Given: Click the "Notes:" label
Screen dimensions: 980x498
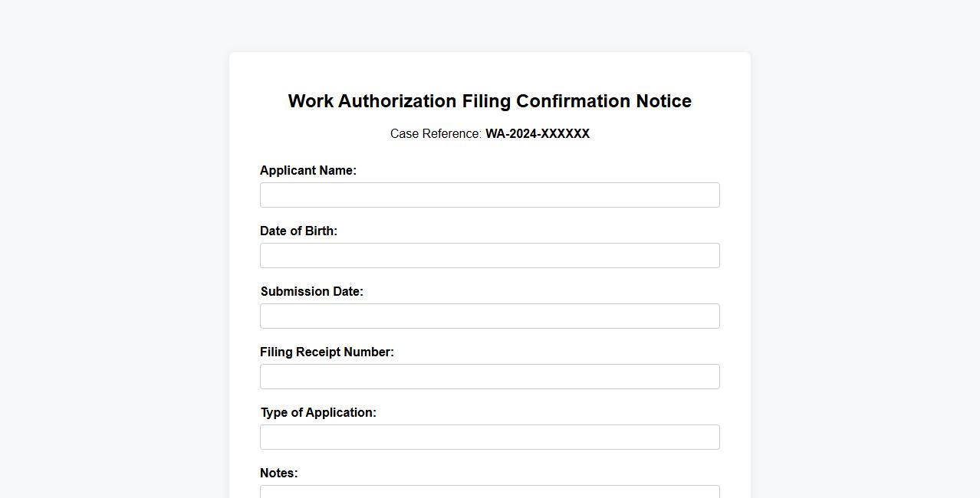Looking at the screenshot, I should [278, 473].
